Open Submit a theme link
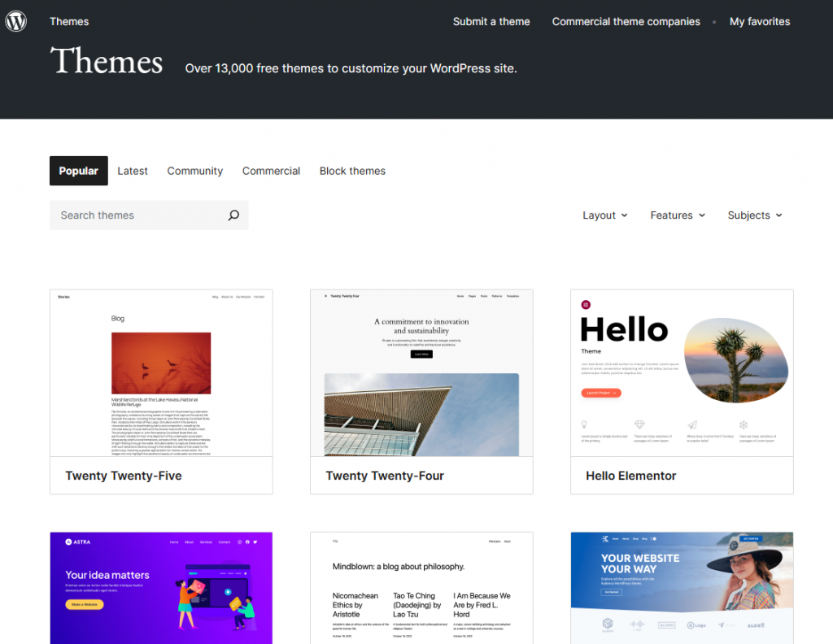Image resolution: width=833 pixels, height=644 pixels. pos(491,22)
